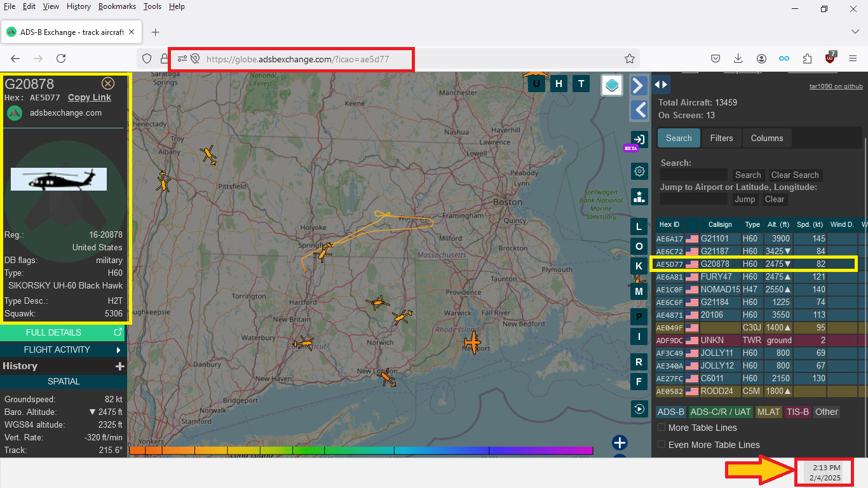Close the G20878 aircraft info panel

pos(108,83)
